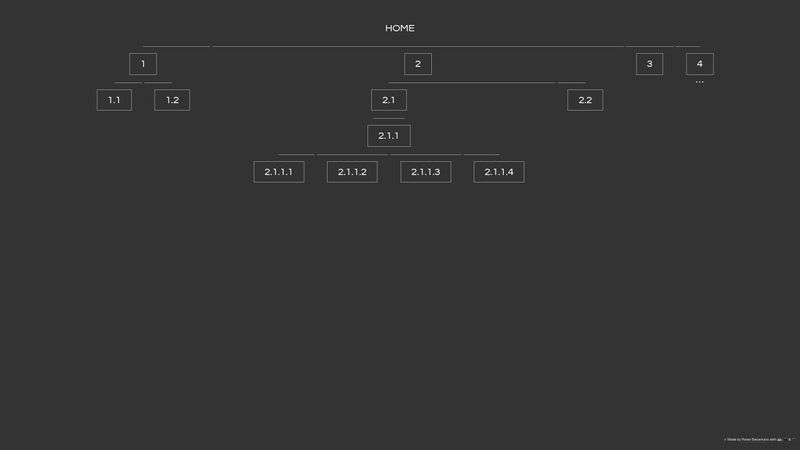Select the 2.2 sitemap node

(x=585, y=100)
